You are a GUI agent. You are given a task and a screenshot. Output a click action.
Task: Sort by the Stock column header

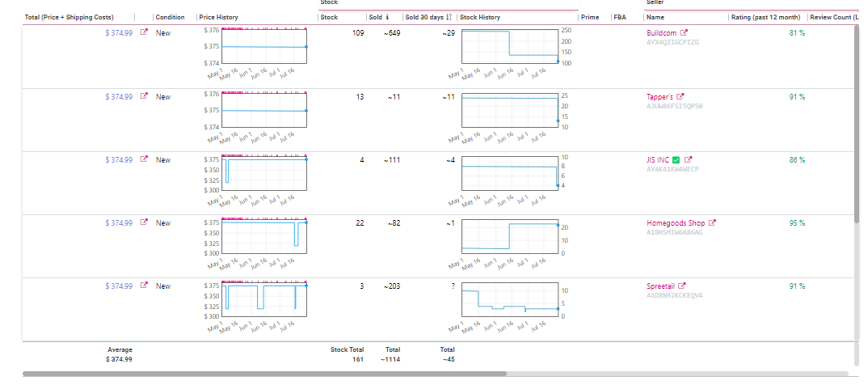coord(329,17)
